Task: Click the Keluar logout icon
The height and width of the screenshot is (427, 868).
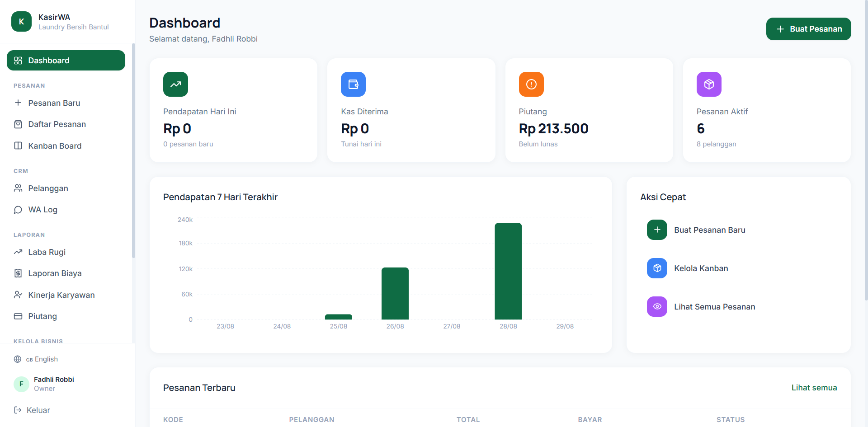Action: (x=18, y=410)
